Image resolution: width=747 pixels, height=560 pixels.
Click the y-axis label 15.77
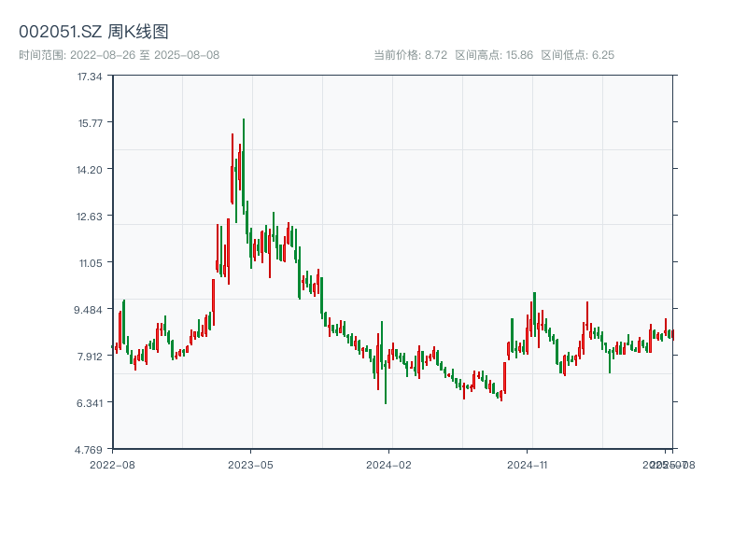pyautogui.click(x=90, y=123)
